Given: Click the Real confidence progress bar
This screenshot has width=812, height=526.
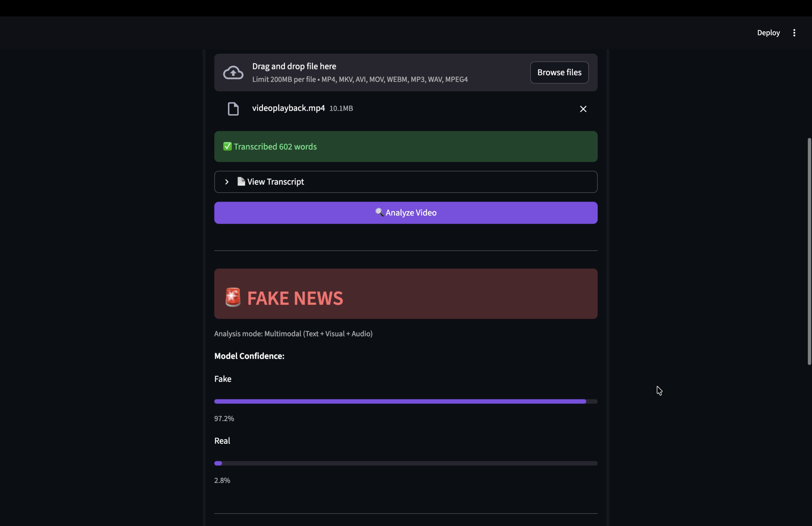Looking at the screenshot, I should point(406,463).
